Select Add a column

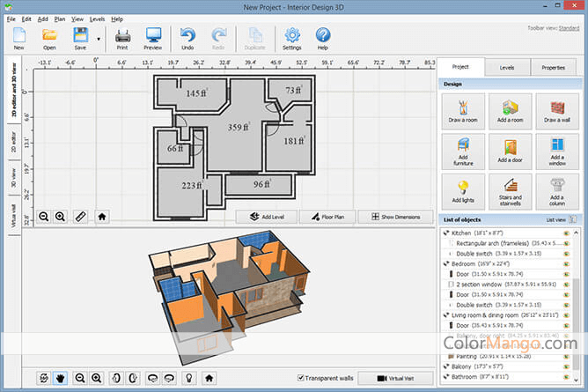click(557, 192)
